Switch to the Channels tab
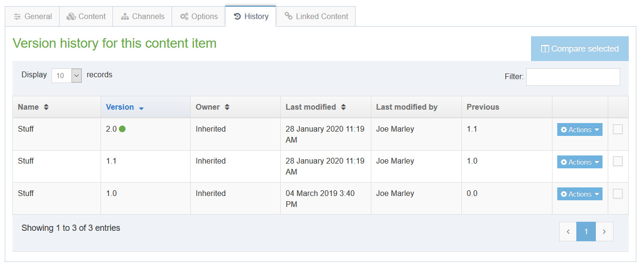 coord(143,16)
